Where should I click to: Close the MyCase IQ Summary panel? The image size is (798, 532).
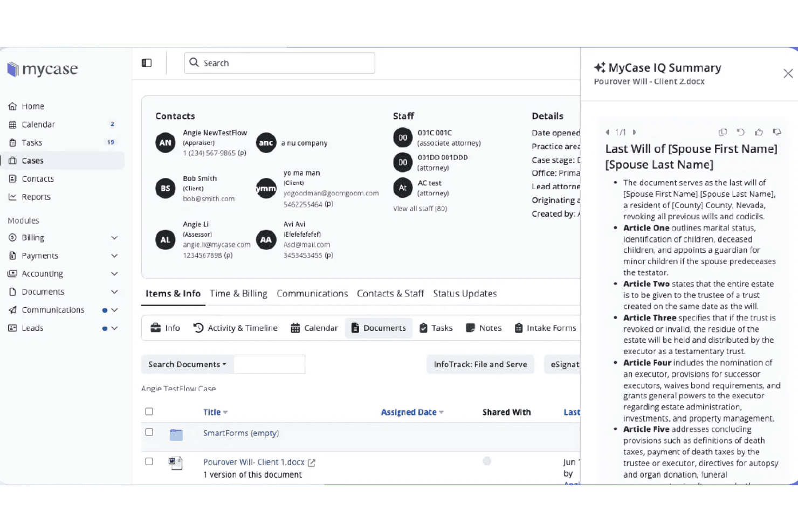tap(788, 73)
